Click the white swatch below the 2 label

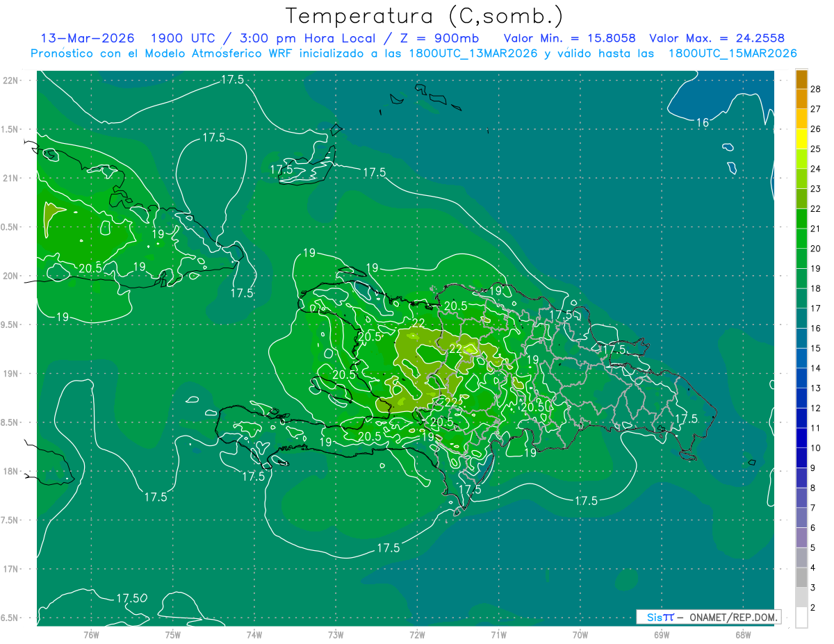[801, 618]
